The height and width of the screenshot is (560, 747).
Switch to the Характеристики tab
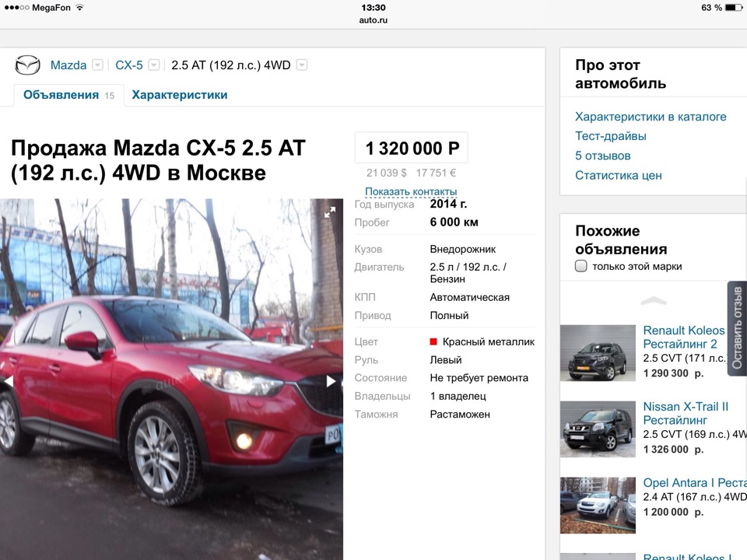(180, 95)
